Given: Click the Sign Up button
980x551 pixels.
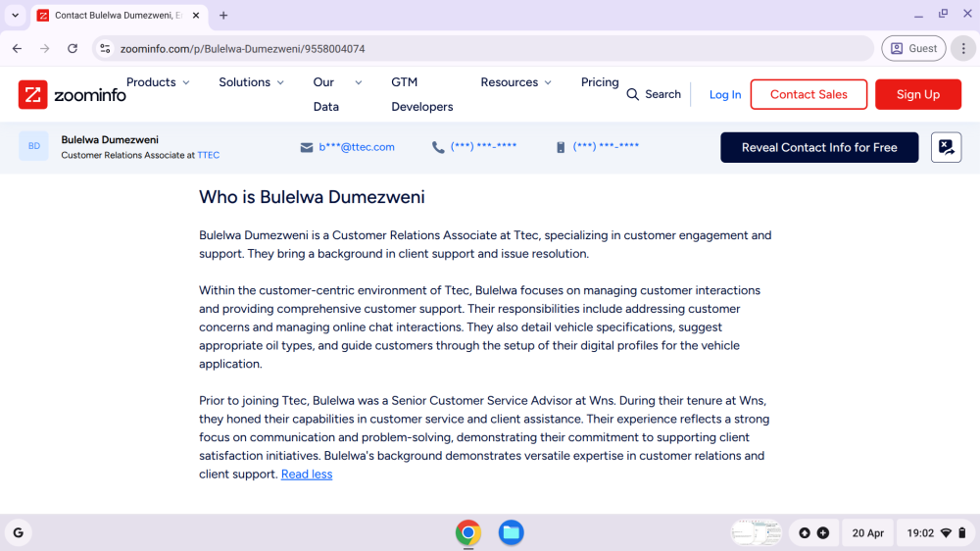Looking at the screenshot, I should pyautogui.click(x=917, y=94).
